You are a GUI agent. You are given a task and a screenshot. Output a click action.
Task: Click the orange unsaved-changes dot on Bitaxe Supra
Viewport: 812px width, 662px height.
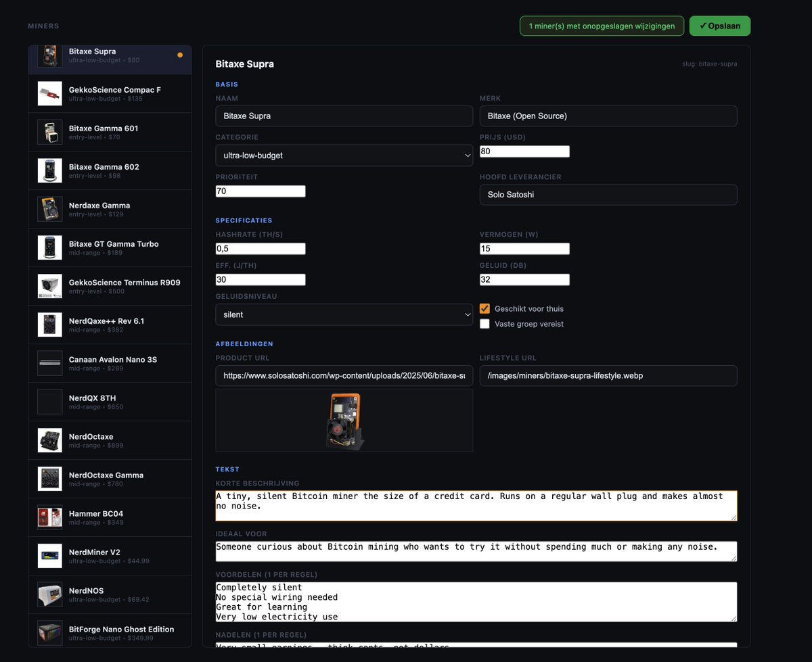180,55
